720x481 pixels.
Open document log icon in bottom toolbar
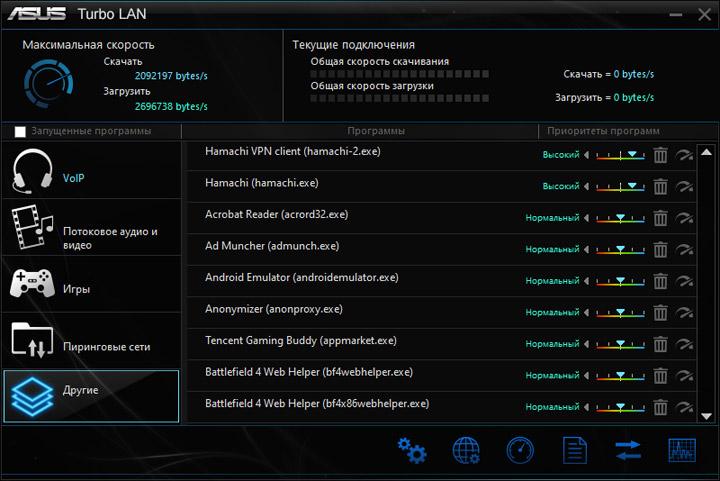(x=575, y=450)
